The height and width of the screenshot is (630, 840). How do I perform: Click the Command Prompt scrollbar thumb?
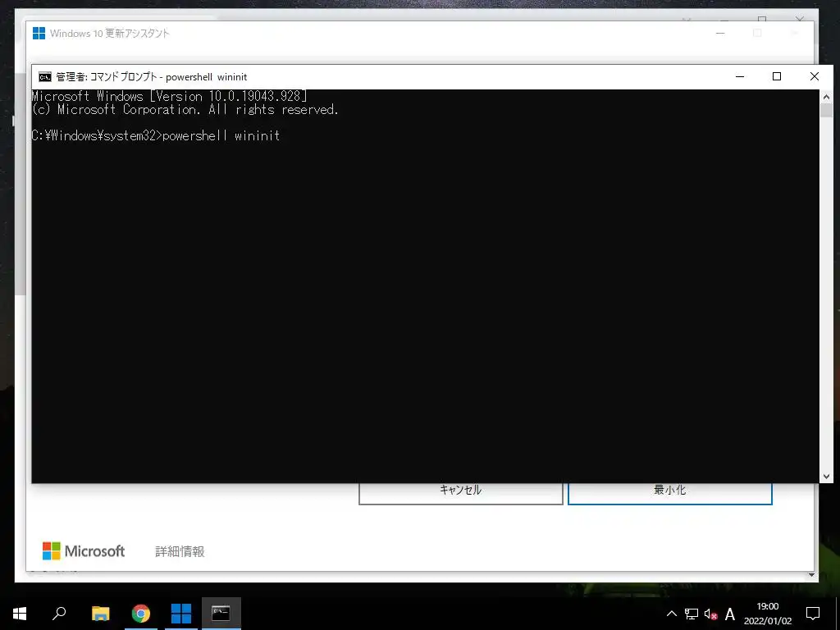(826, 111)
